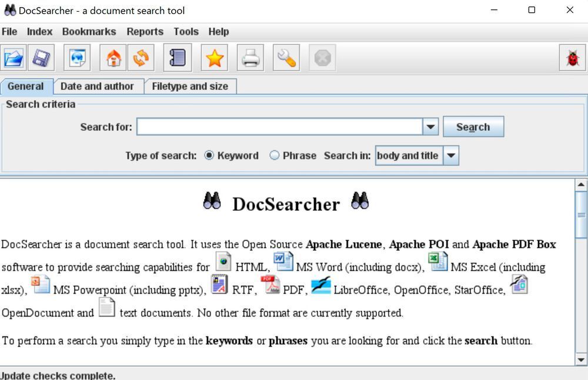Click the LibreOffice file type icon

coord(321,285)
